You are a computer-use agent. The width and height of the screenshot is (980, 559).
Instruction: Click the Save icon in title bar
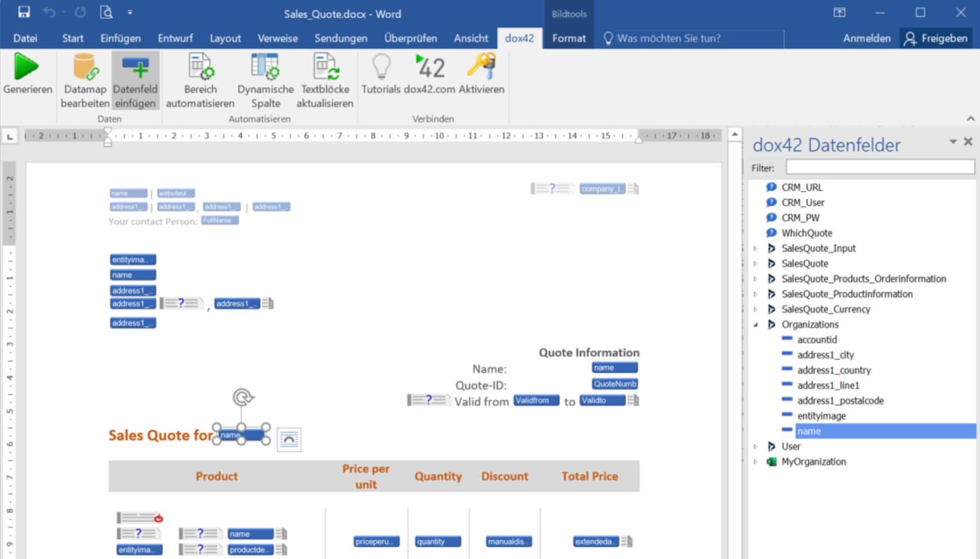tap(24, 13)
